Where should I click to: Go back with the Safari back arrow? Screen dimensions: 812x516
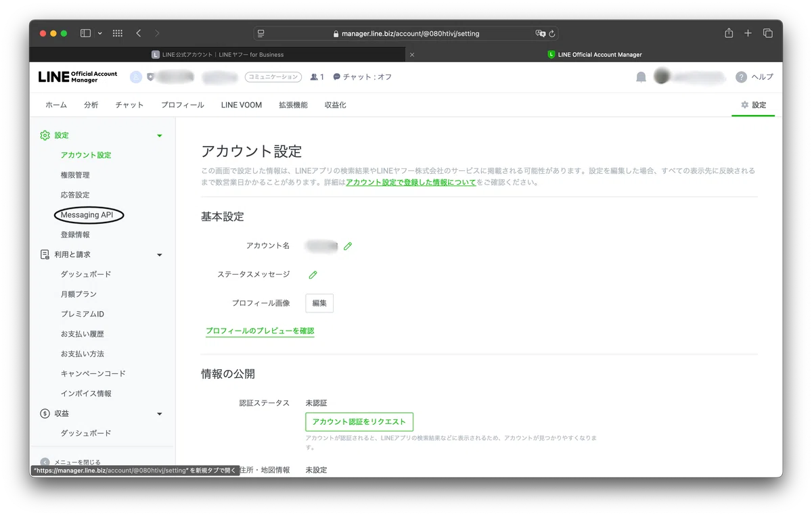click(x=139, y=33)
